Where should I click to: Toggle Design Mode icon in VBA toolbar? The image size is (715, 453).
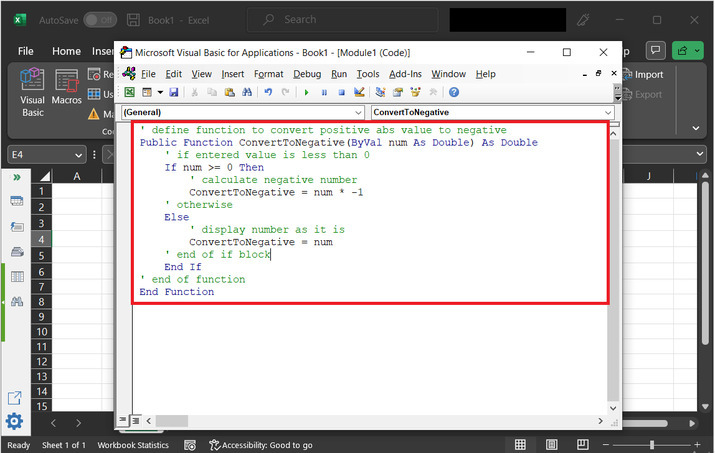(359, 92)
